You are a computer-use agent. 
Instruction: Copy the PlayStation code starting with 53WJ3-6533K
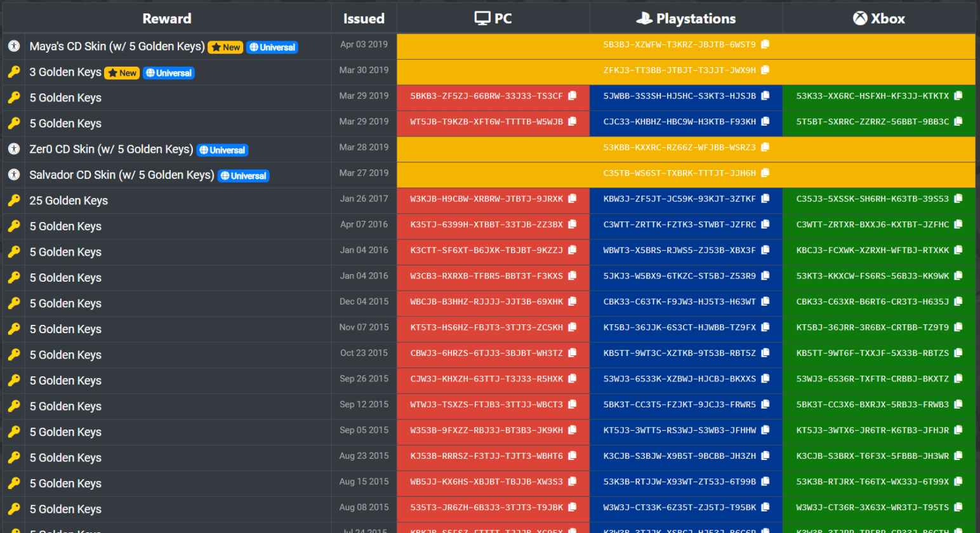765,378
